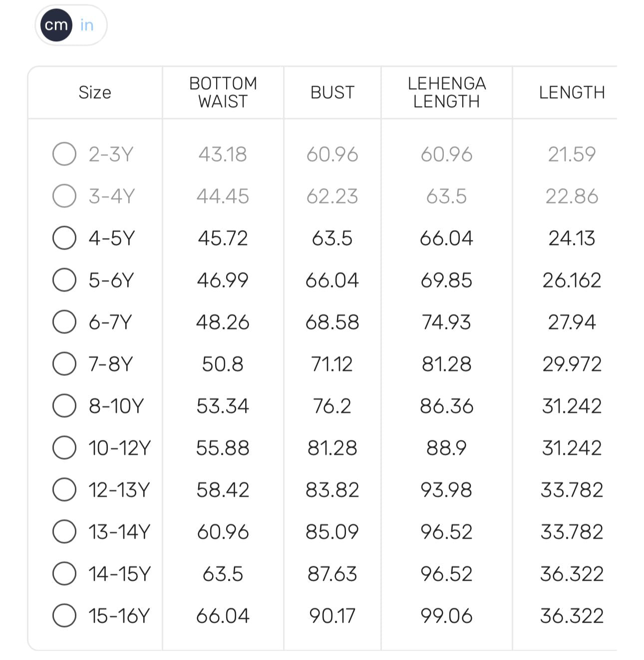The height and width of the screenshot is (660, 644).
Task: Choose size 13-14Y
Action: [x=64, y=531]
